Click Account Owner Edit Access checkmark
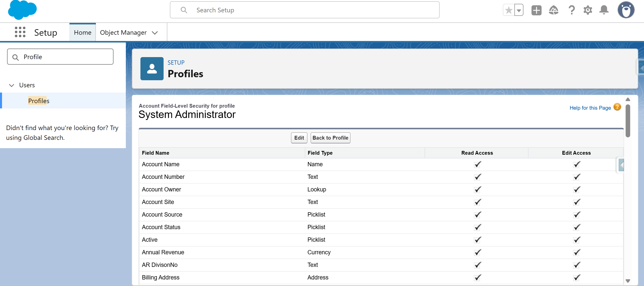Viewport: 644px width, 286px height. tap(576, 190)
